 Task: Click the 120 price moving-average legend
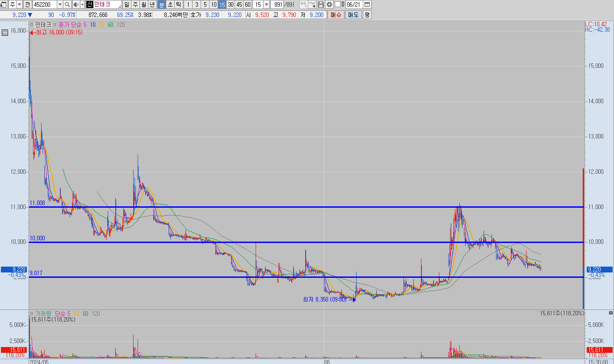pos(121,25)
